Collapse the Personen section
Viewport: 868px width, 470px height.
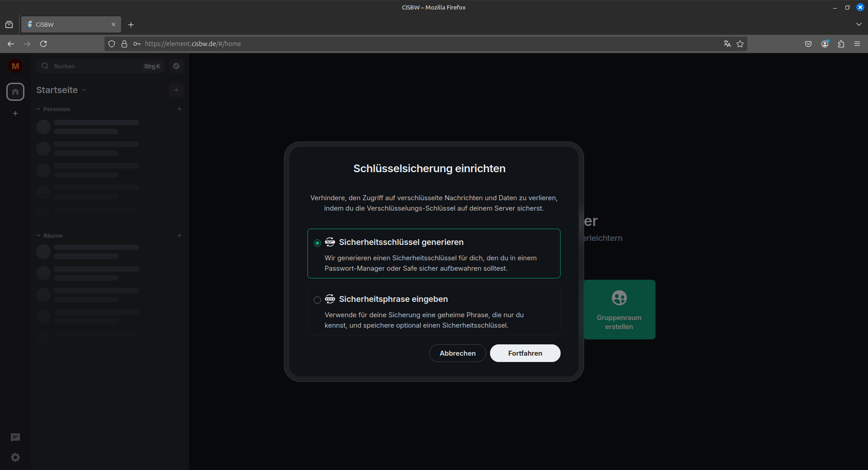(x=38, y=108)
